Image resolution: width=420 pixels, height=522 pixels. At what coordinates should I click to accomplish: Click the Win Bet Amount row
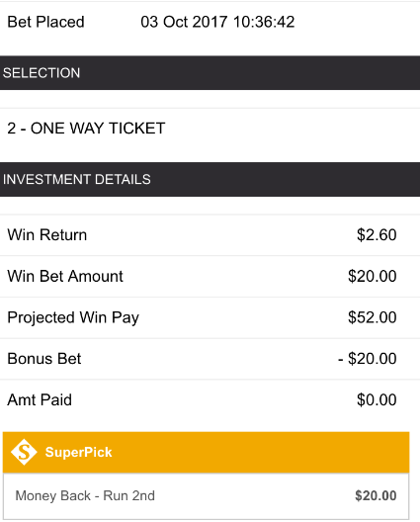(x=210, y=276)
